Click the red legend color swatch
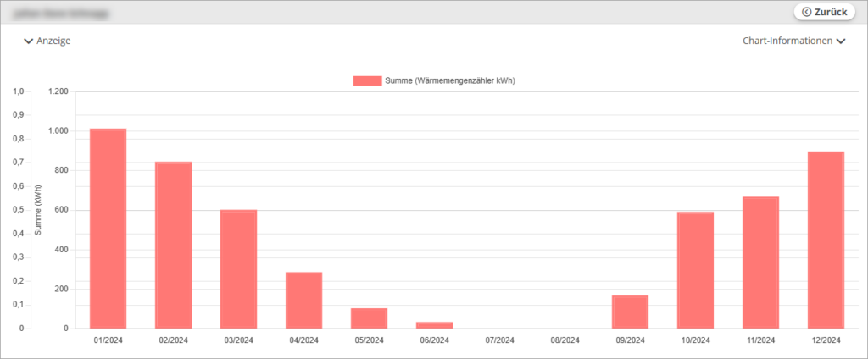The width and height of the screenshot is (868, 359). (367, 80)
